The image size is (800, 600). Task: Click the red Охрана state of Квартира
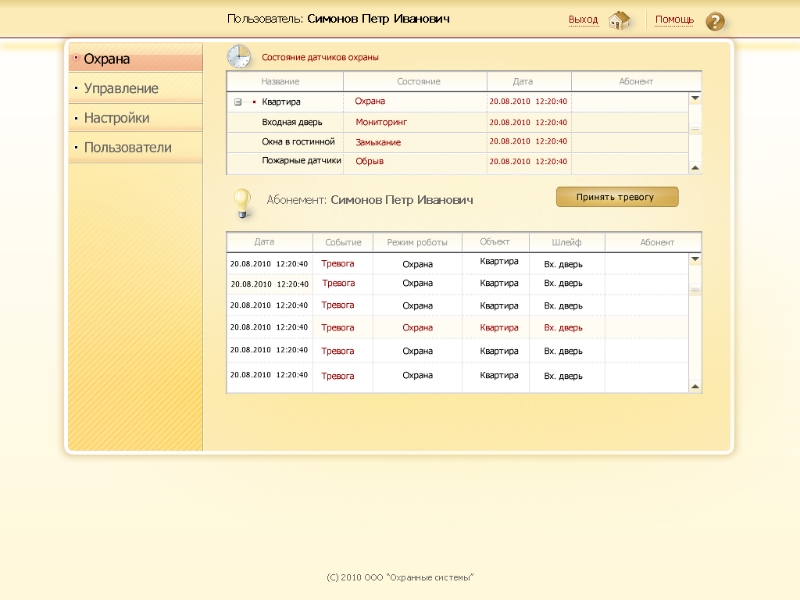(x=370, y=102)
